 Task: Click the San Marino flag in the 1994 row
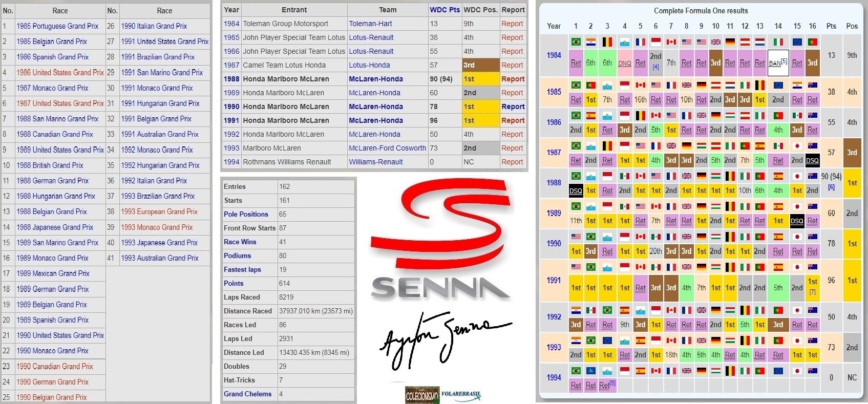click(x=607, y=371)
